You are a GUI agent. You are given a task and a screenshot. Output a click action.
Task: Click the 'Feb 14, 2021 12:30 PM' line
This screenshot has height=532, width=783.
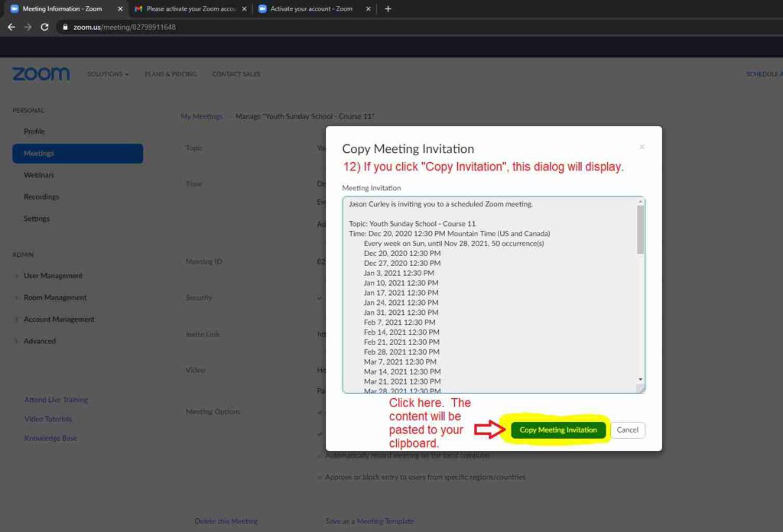point(401,332)
